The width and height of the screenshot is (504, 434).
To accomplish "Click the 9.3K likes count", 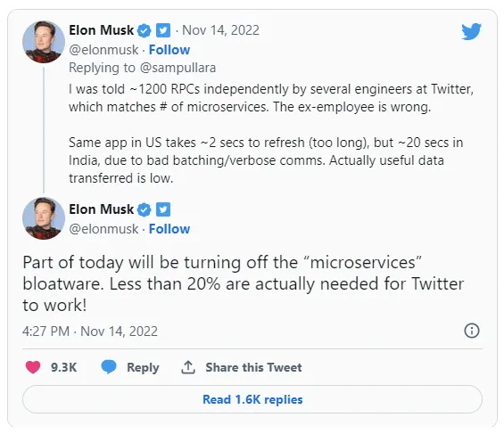I will coord(63,367).
